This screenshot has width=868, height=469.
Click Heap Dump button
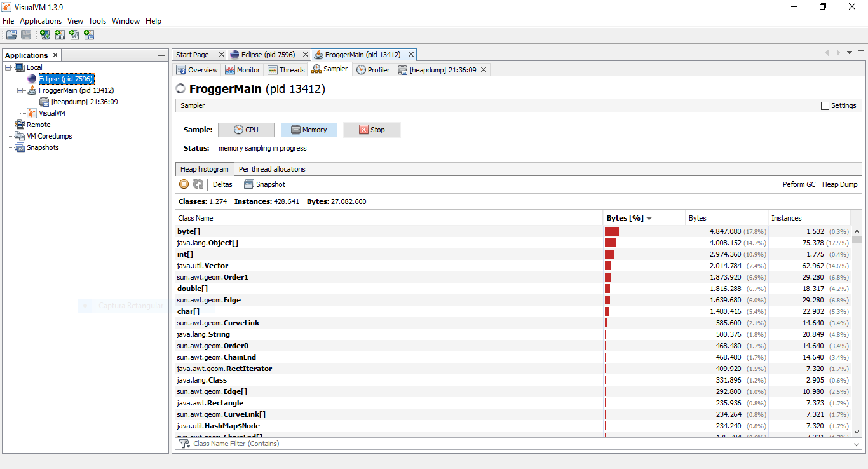(x=839, y=184)
